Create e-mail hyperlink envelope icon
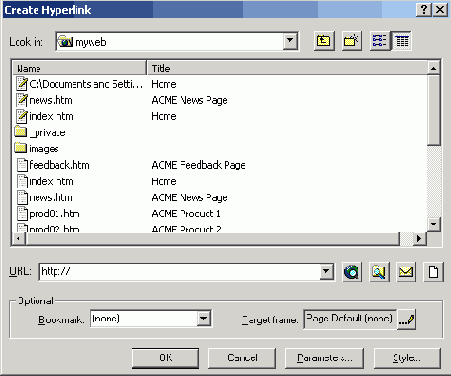 point(406,272)
